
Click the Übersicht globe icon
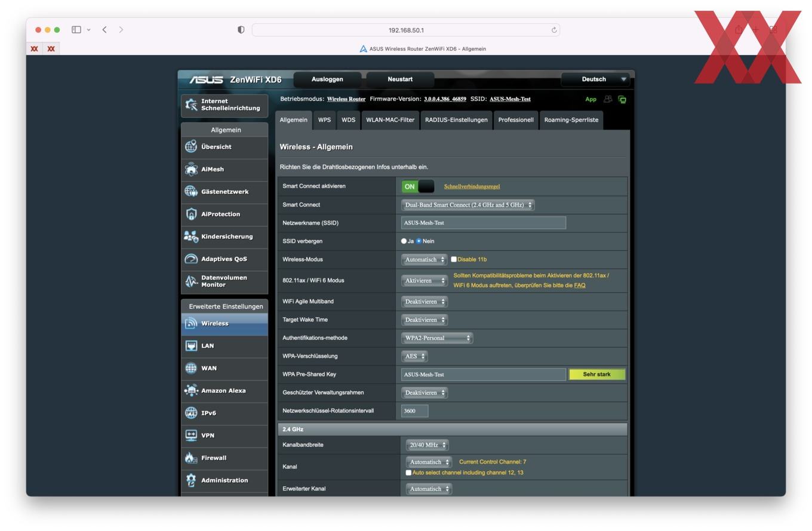pos(191,146)
